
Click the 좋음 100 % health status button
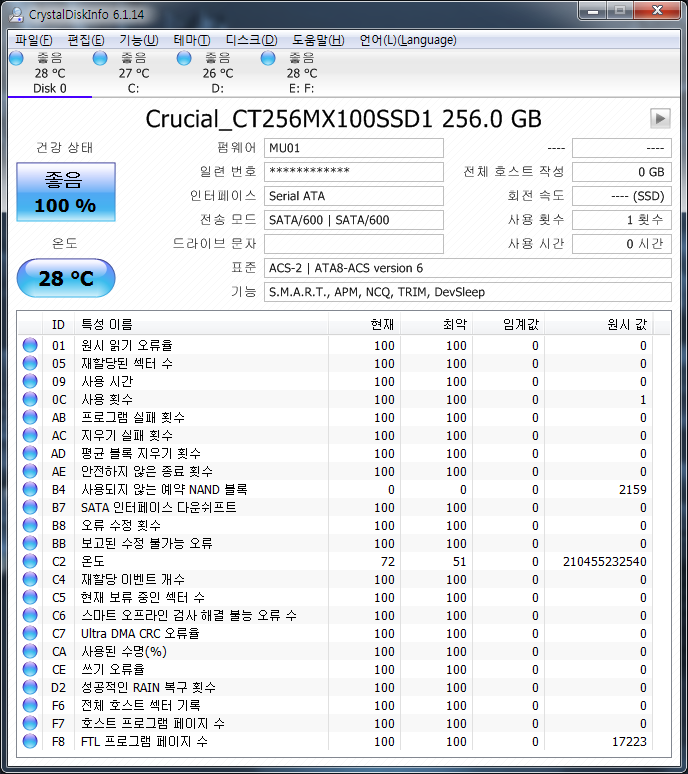click(x=66, y=192)
